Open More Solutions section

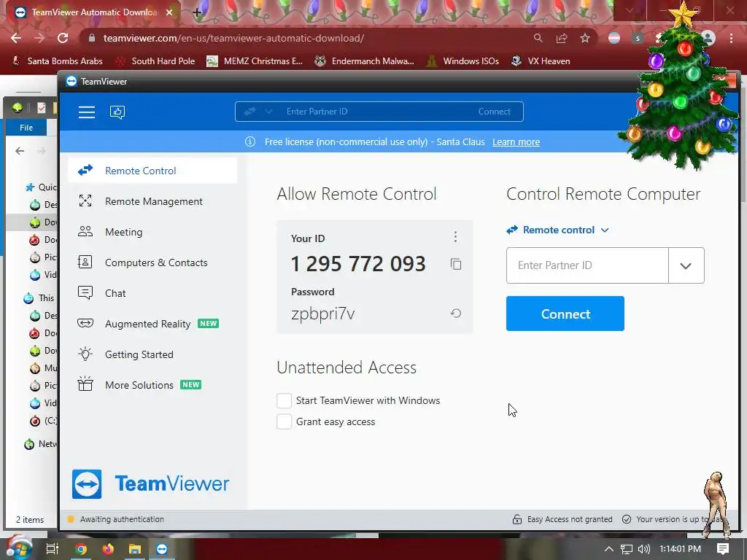[153, 385]
